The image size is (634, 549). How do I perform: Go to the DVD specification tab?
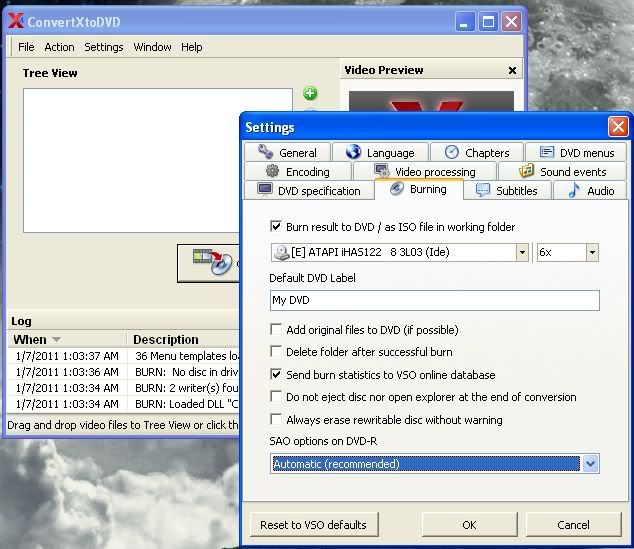click(309, 190)
